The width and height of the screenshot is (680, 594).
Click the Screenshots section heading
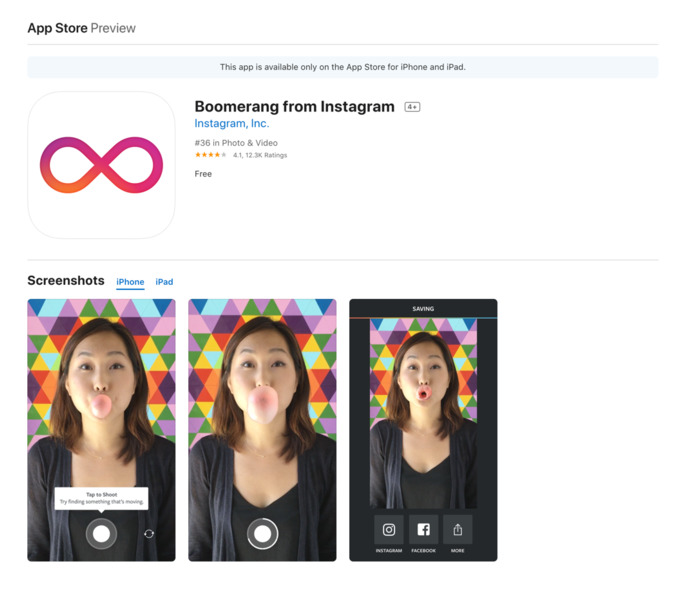coord(66,281)
